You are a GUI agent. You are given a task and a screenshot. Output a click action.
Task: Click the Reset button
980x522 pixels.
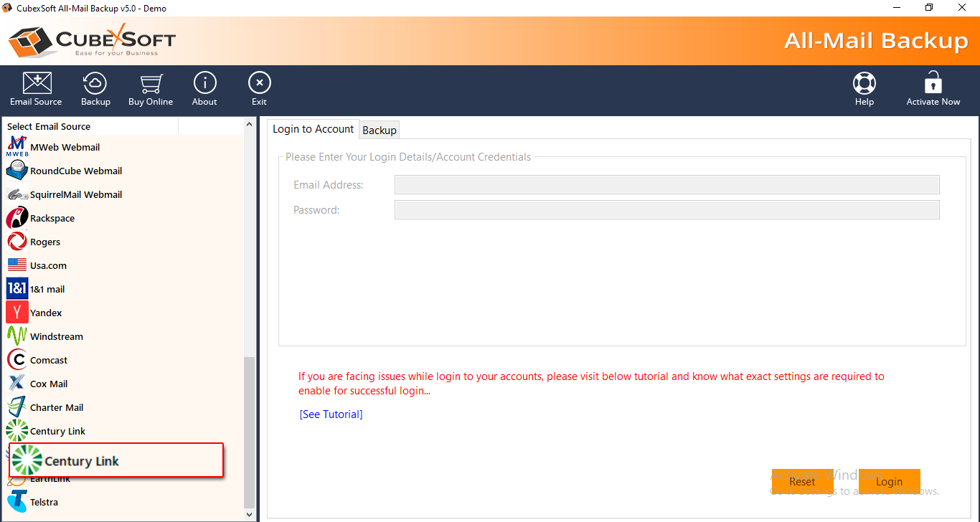click(802, 482)
